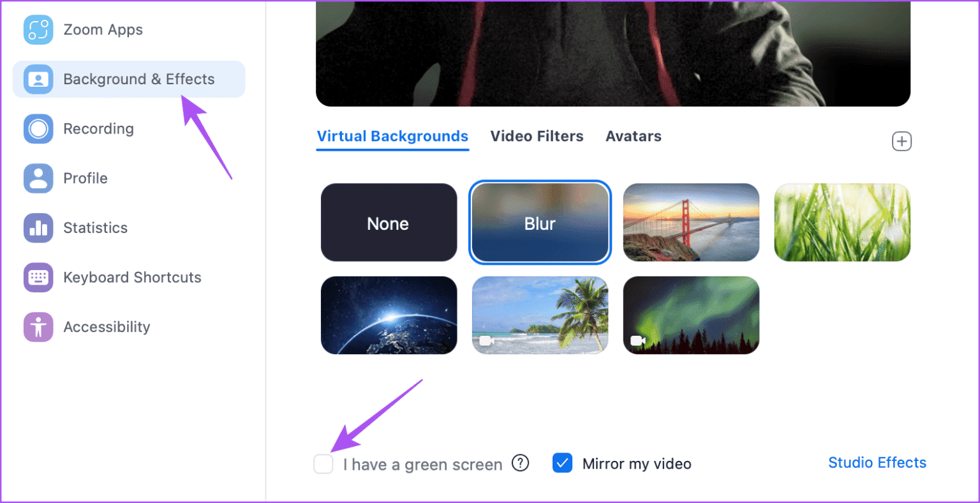Uncheck the Mirror my video checkbox
980x503 pixels.
562,463
